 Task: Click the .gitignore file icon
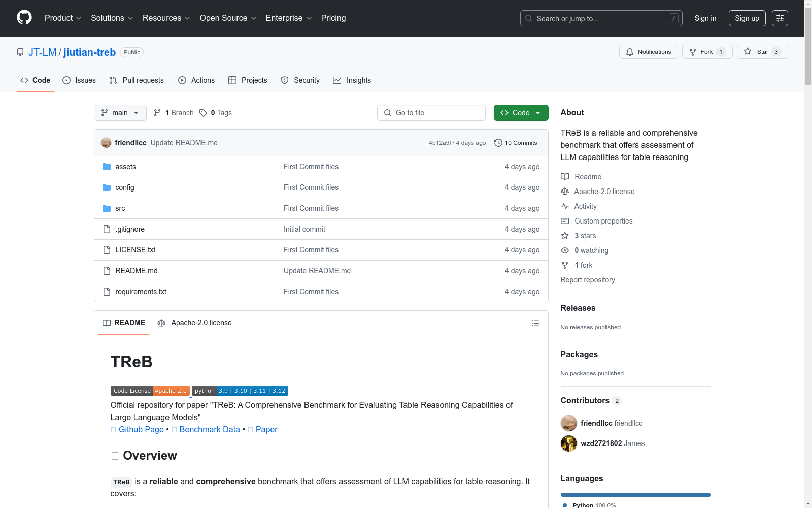(x=107, y=229)
